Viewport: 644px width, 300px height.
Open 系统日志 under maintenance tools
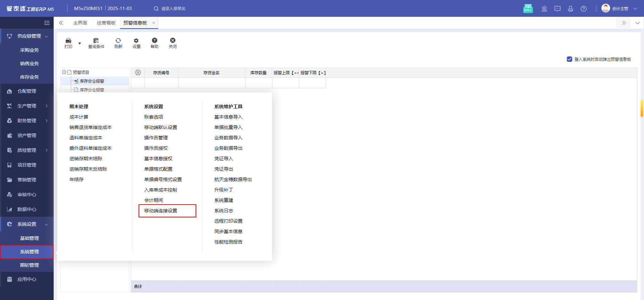(x=224, y=211)
